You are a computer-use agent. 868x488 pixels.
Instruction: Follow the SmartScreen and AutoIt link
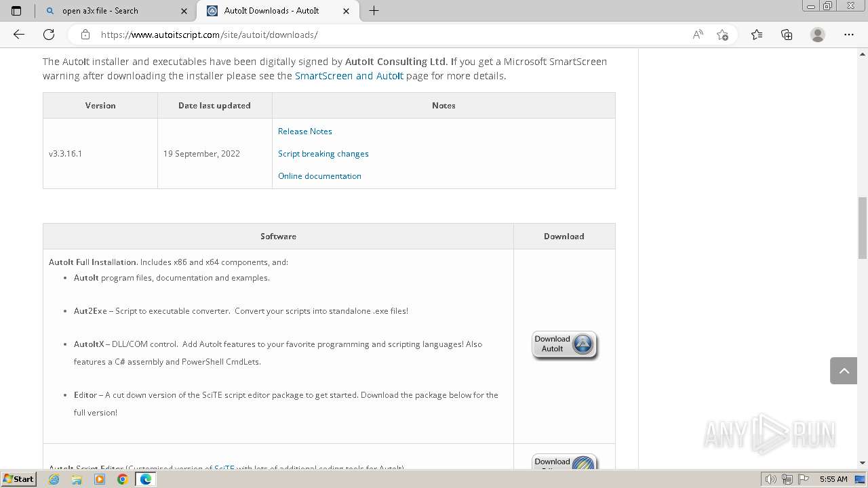click(349, 76)
